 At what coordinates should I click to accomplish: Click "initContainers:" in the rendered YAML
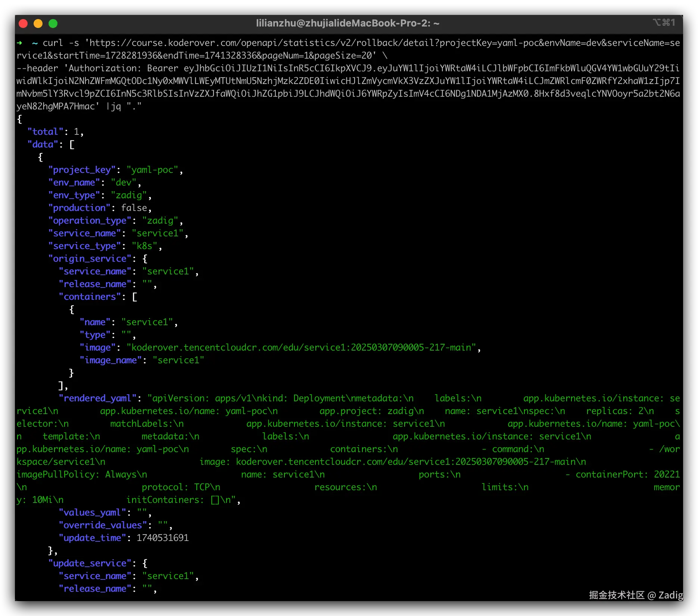coord(165,500)
